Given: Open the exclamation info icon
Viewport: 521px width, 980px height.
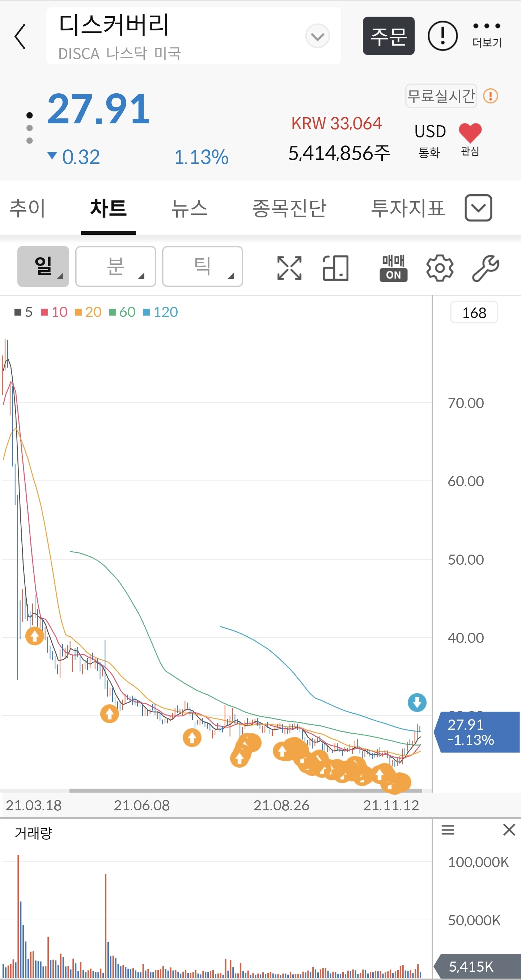Looking at the screenshot, I should 442,36.
